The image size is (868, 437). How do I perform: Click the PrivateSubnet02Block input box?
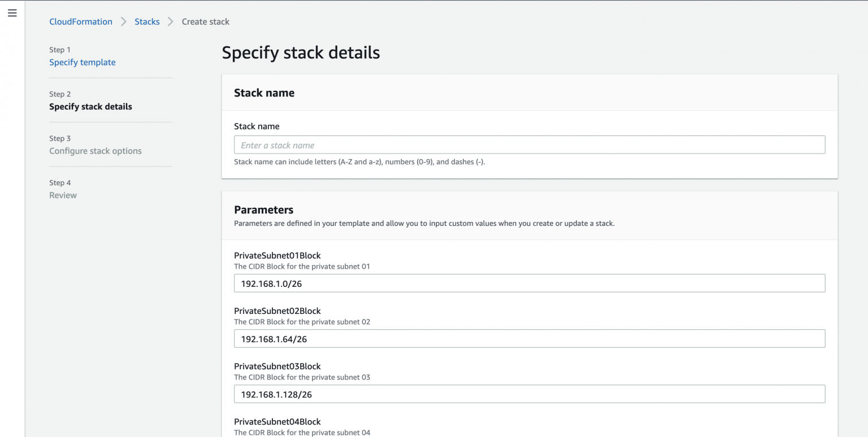point(529,338)
